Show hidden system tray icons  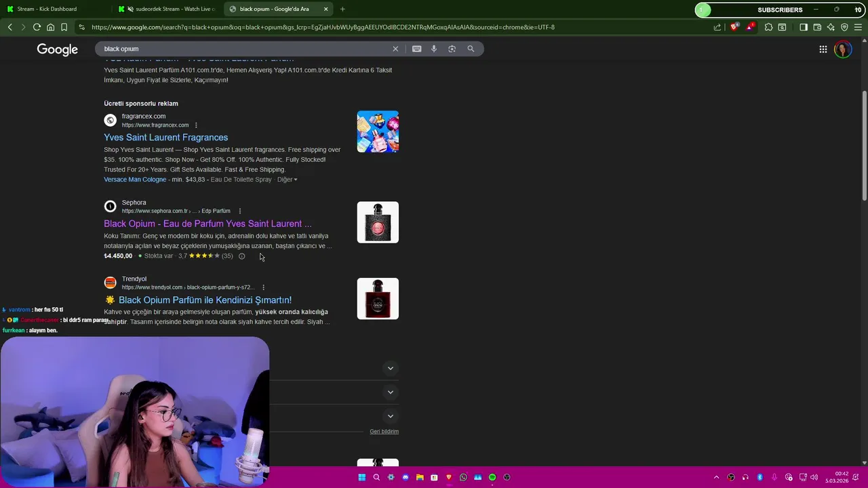pyautogui.click(x=716, y=477)
